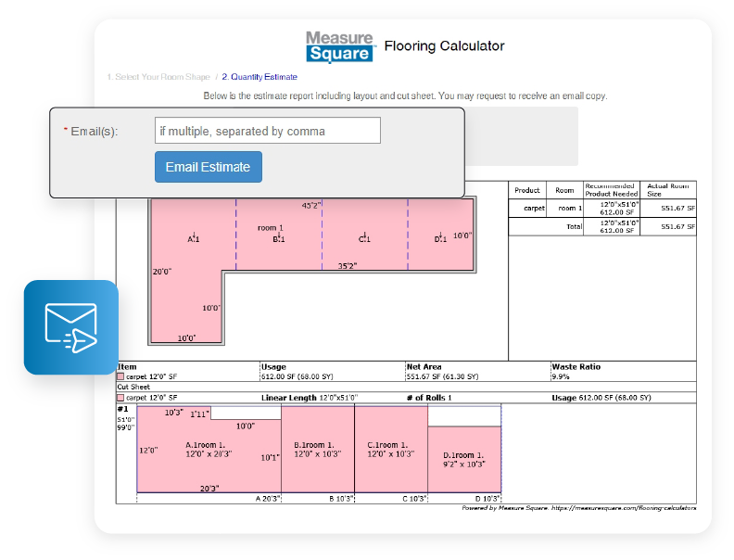Click cut piece A.1room 1 12'0" x 20'3"
Viewport: 734px width, 560px height.
pos(209,450)
